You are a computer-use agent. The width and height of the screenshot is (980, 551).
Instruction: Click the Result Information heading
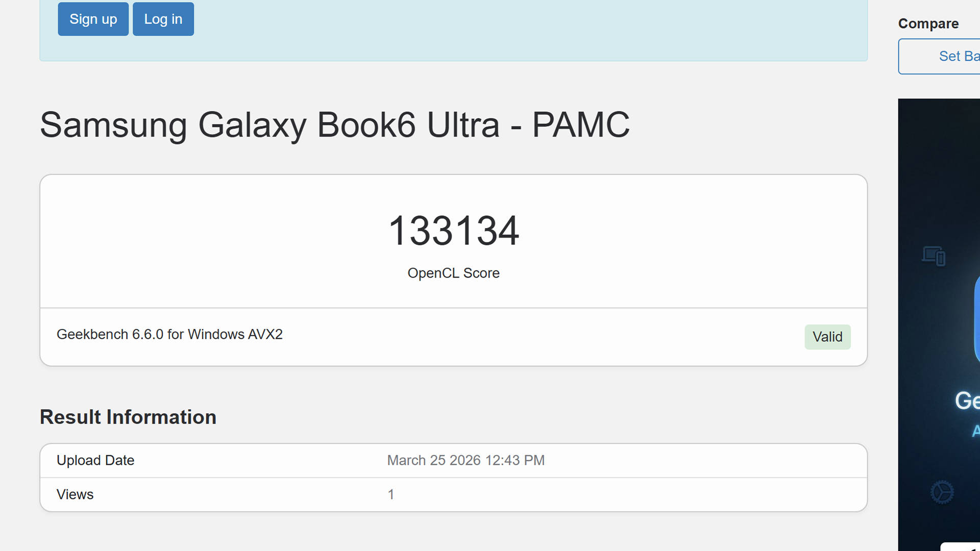[128, 417]
